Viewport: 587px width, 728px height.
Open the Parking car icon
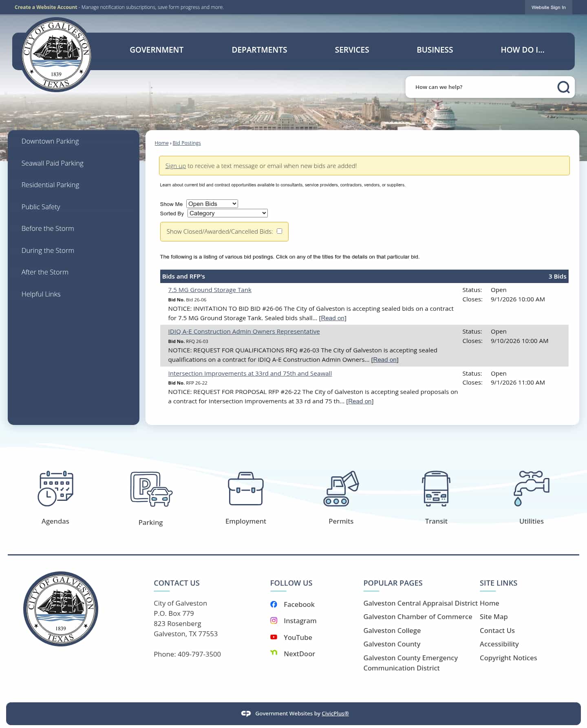[x=151, y=489]
